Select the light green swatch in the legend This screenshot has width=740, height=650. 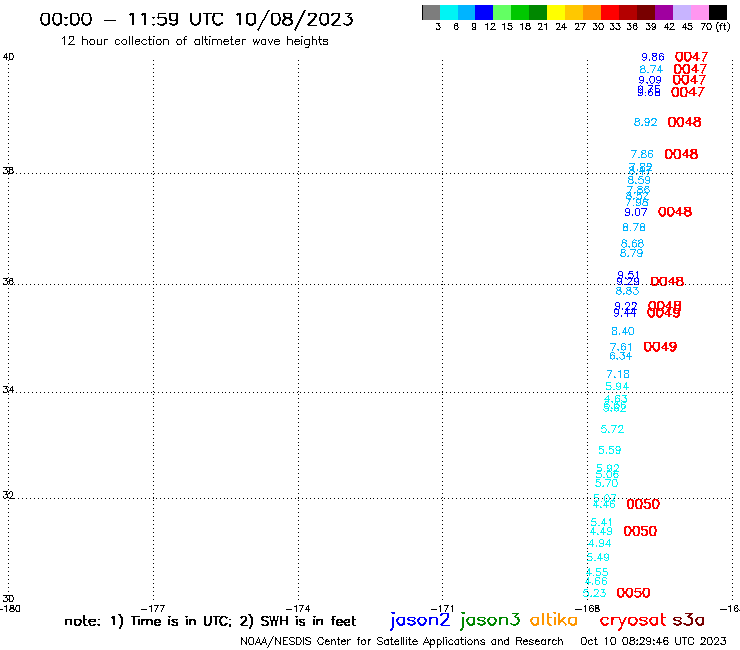coord(503,12)
